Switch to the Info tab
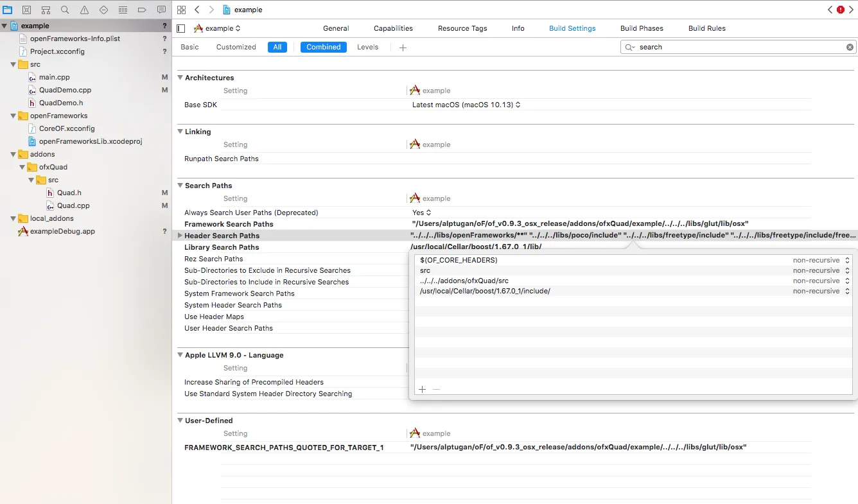Viewport: 858px width, 504px height. tap(518, 28)
